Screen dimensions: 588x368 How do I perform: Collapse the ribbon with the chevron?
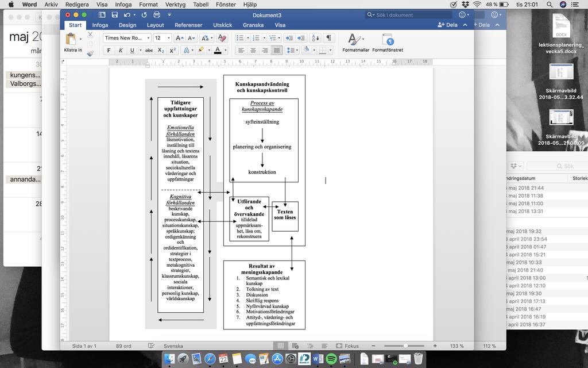pos(465,25)
